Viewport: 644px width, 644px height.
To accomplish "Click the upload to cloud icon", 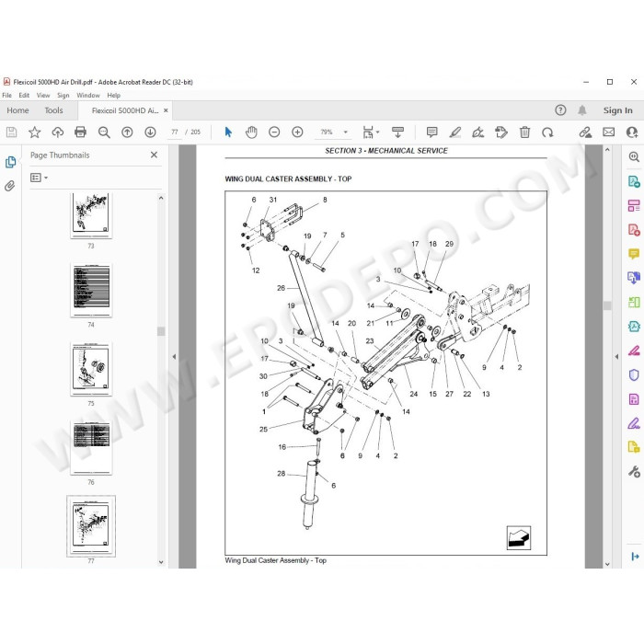I will 57,132.
